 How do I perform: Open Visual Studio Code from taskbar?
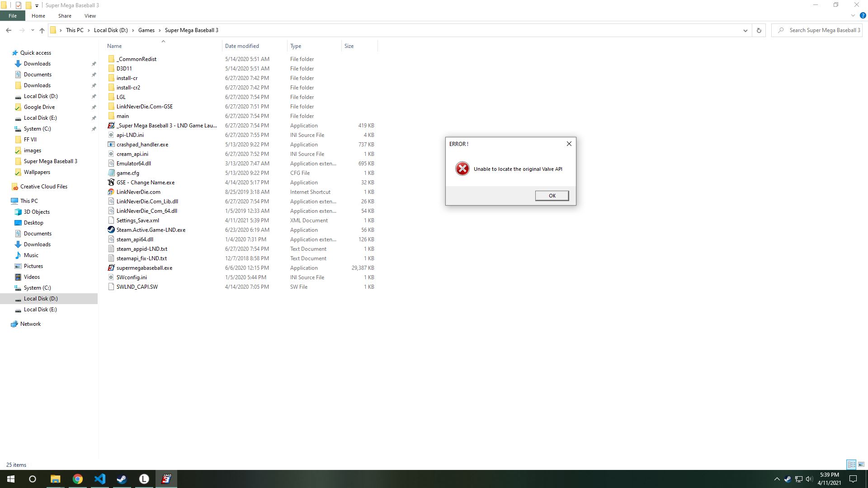[x=99, y=479]
